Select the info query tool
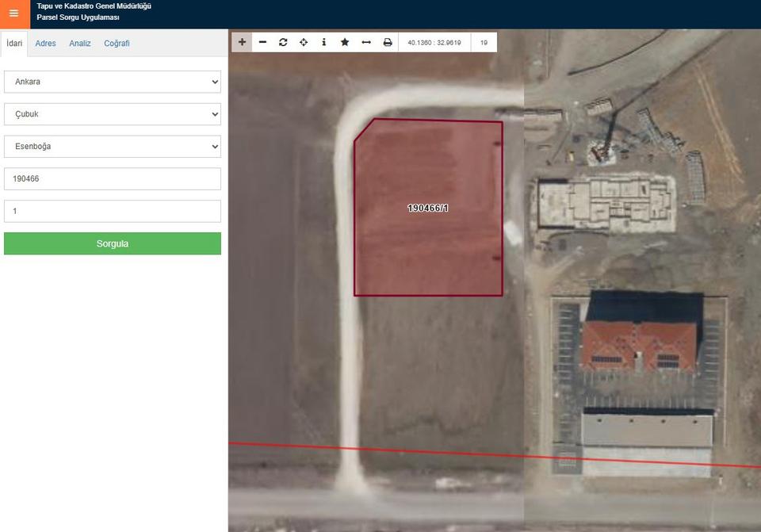 [x=324, y=42]
